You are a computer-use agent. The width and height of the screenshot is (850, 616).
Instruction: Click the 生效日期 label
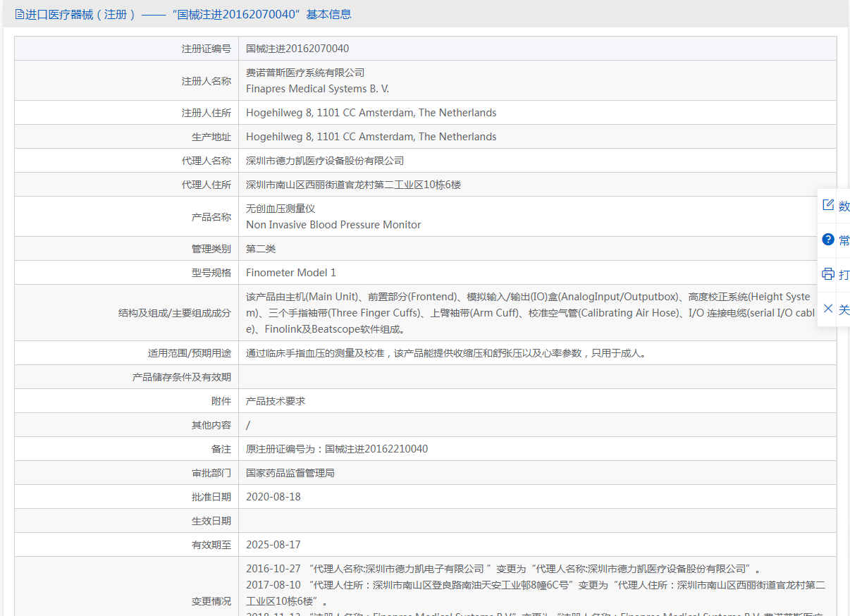tap(211, 521)
